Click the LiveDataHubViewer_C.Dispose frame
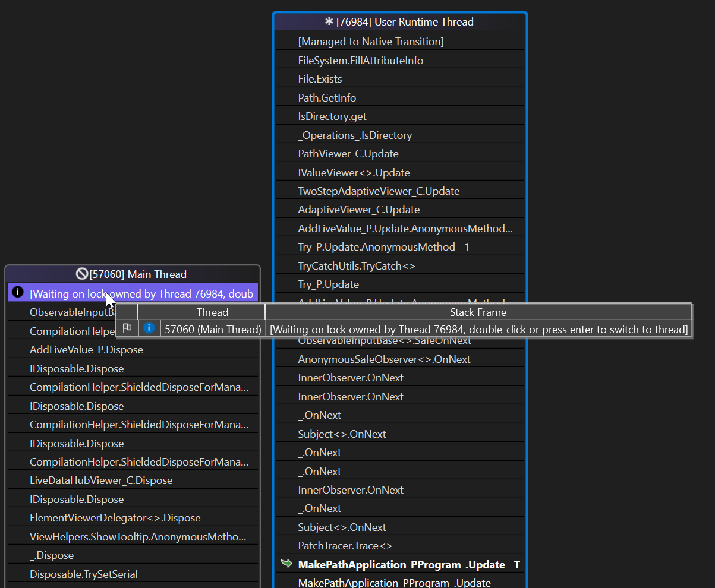 (101, 480)
